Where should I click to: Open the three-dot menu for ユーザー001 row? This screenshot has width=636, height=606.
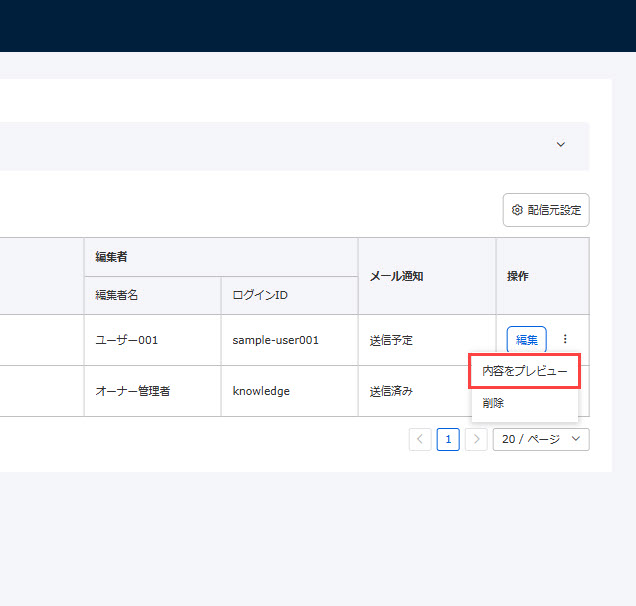click(565, 340)
